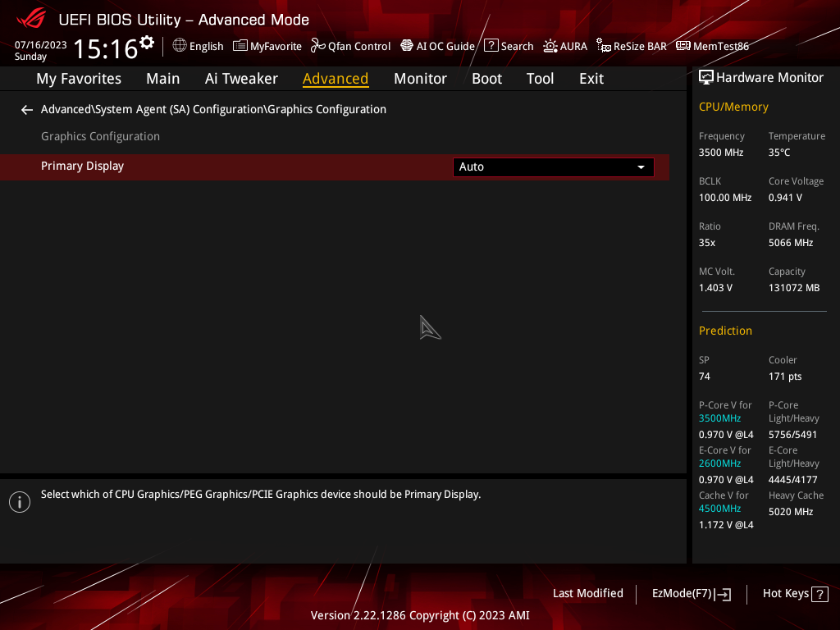The width and height of the screenshot is (840, 630).
Task: Click the date 07/16/2023
Action: coord(41,45)
